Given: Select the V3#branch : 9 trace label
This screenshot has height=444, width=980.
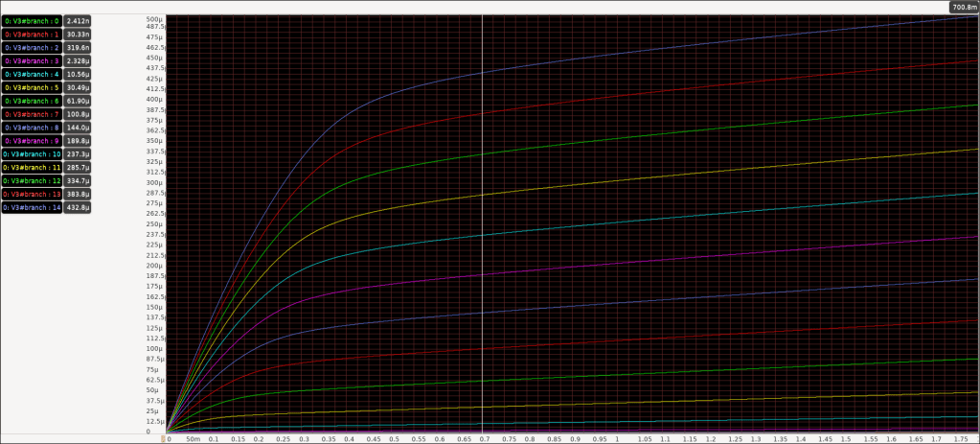Looking at the screenshot, I should pyautogui.click(x=32, y=140).
